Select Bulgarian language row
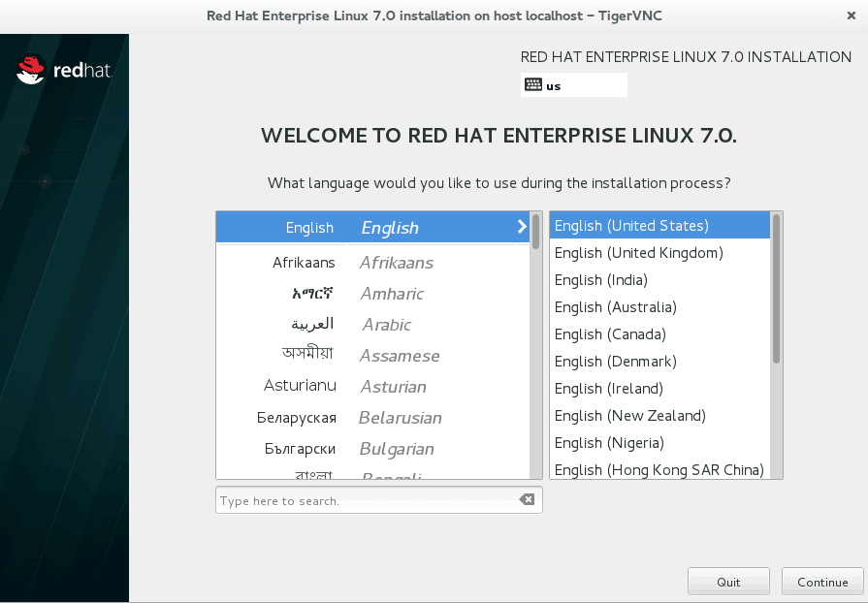The height and width of the screenshot is (603, 868). coord(372,448)
